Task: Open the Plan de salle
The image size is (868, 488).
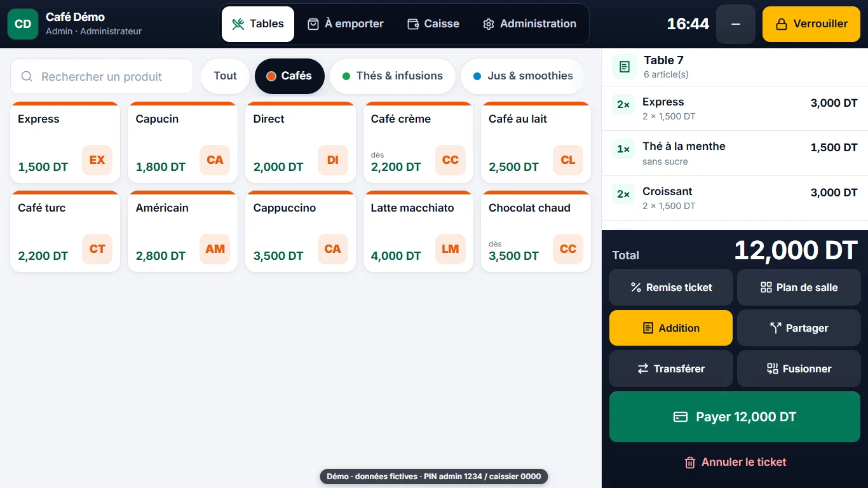Action: (799, 287)
